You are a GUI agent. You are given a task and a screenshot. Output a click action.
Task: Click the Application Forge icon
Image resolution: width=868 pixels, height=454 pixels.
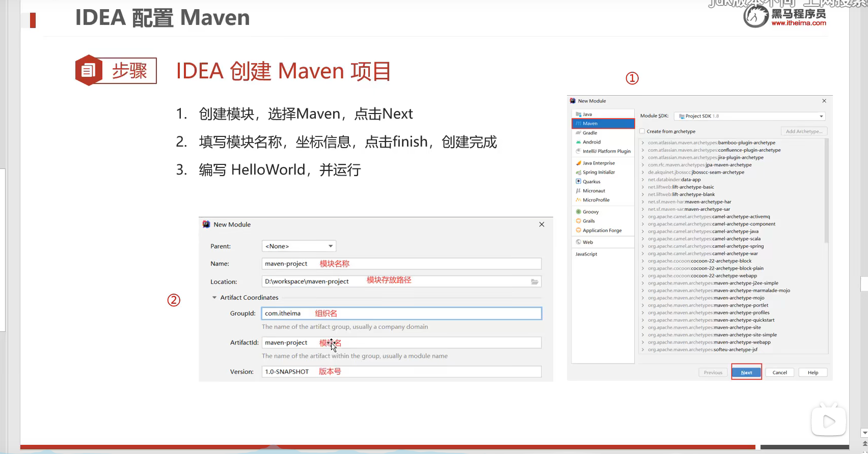(579, 231)
